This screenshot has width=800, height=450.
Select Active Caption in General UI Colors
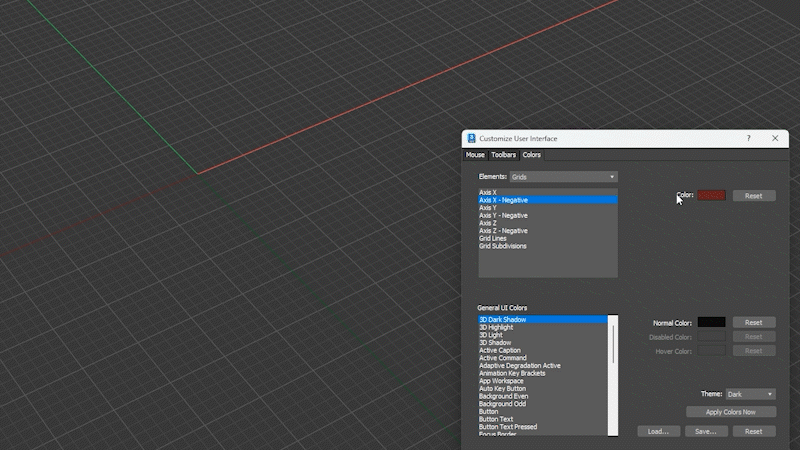click(500, 350)
